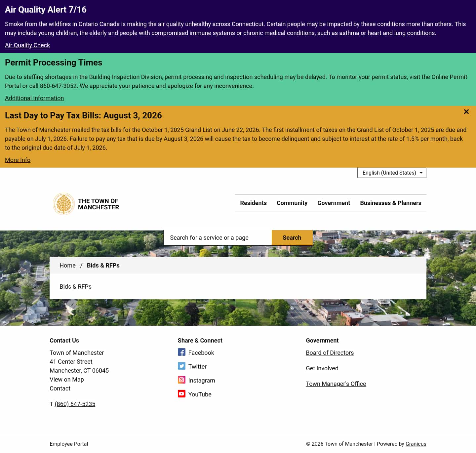
Task: Open the Town Manager's Office link
Action: tap(336, 384)
